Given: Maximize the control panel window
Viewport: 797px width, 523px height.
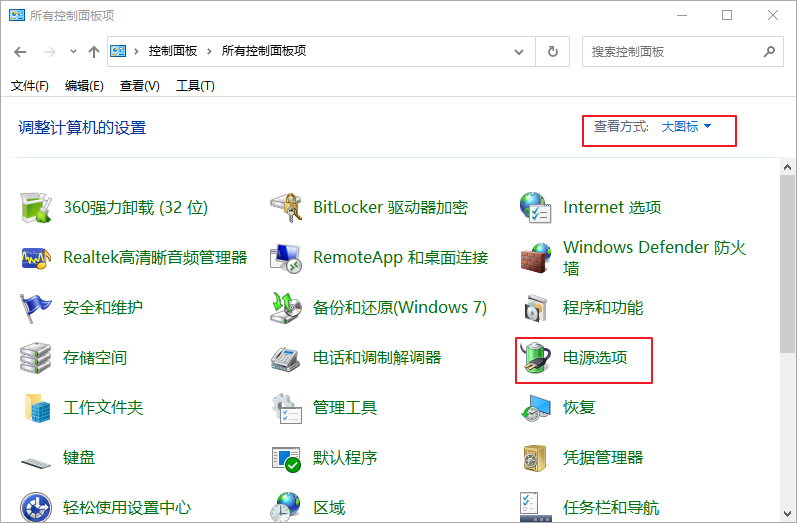Looking at the screenshot, I should [x=727, y=15].
